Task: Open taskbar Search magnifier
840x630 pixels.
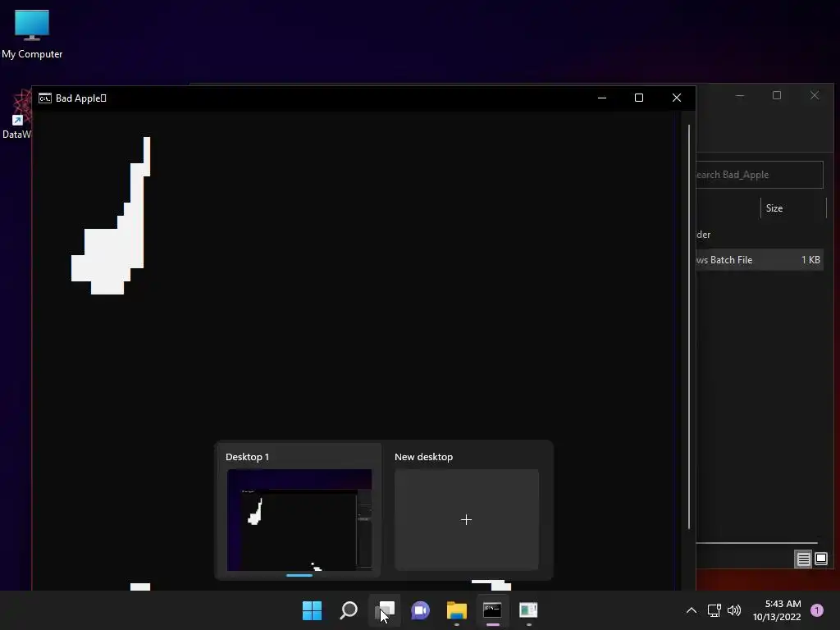Action: (x=348, y=610)
